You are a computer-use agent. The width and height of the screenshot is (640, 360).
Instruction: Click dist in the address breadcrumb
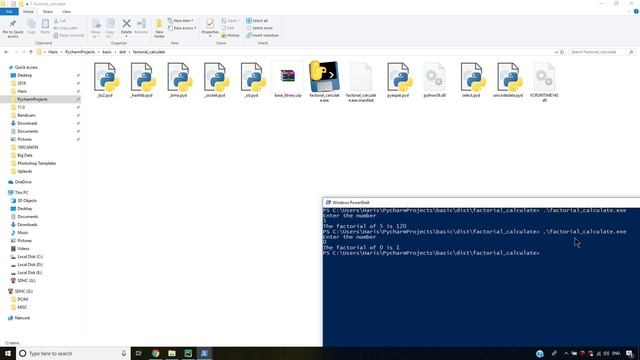click(122, 52)
